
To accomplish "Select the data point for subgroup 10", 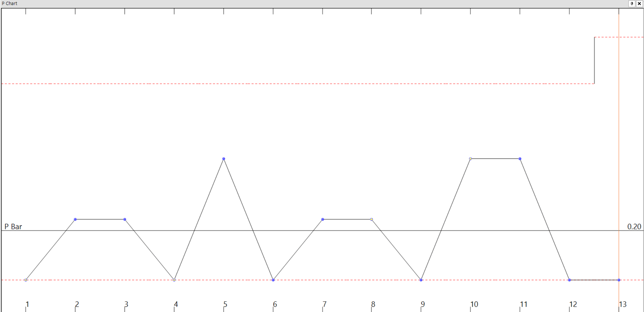I will pyautogui.click(x=470, y=159).
